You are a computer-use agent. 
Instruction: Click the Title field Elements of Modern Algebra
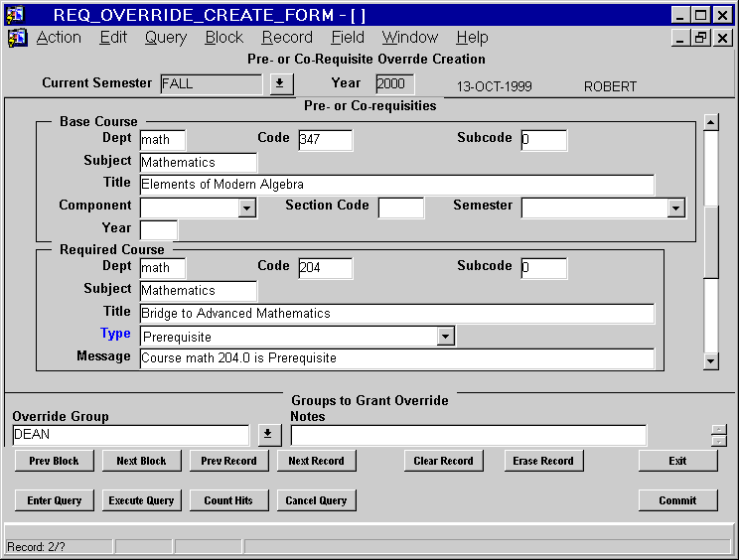pos(397,185)
